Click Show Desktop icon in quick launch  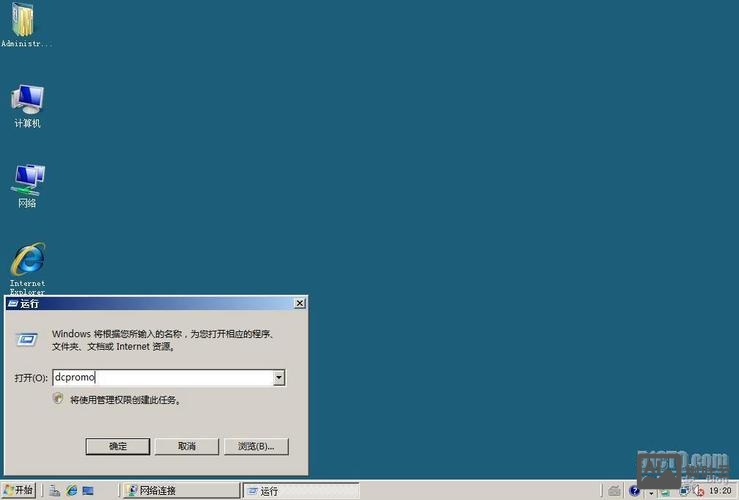point(88,491)
